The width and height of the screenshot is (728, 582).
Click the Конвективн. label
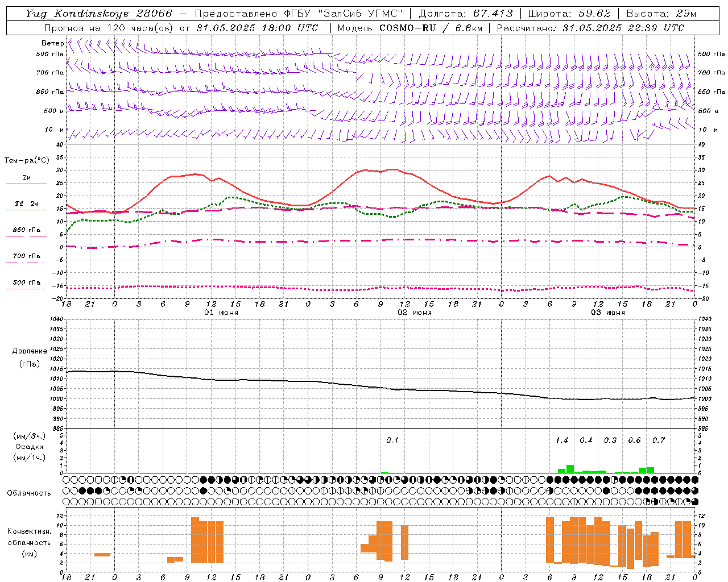click(x=30, y=531)
